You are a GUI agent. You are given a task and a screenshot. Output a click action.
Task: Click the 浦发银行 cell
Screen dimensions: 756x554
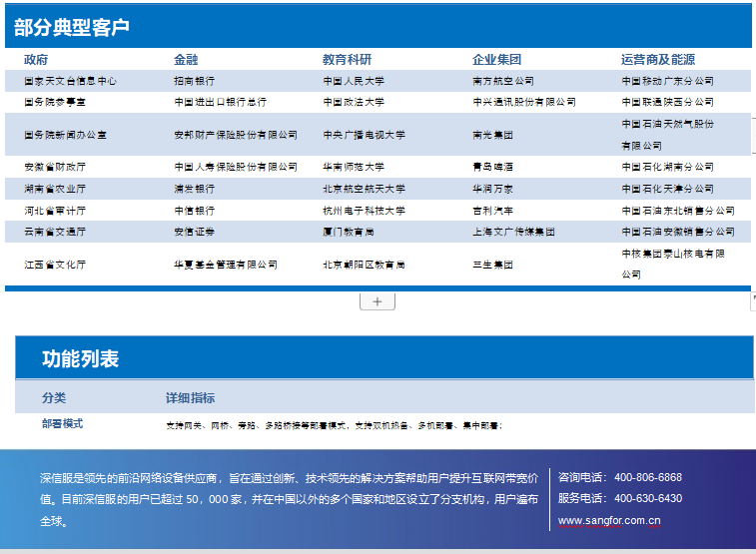tap(195, 189)
